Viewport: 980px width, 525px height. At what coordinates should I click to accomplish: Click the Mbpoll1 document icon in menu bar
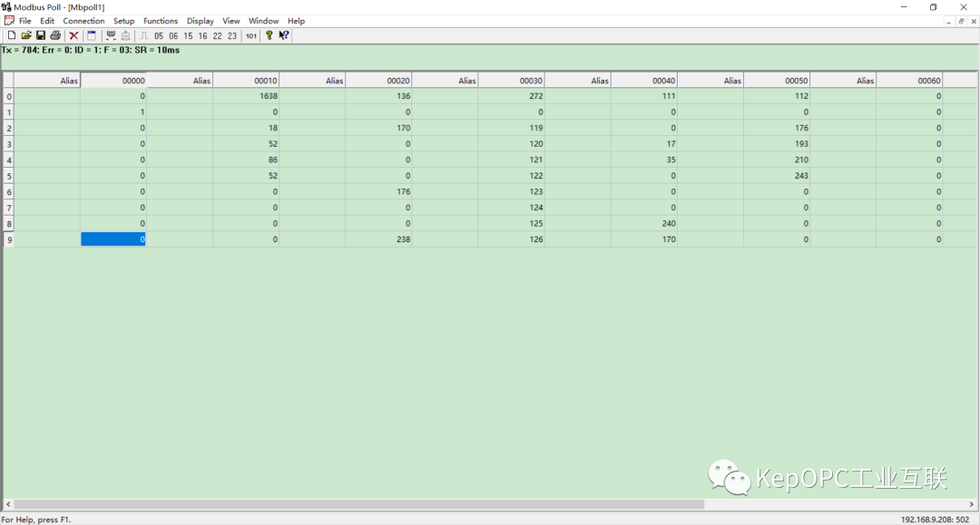pyautogui.click(x=9, y=21)
